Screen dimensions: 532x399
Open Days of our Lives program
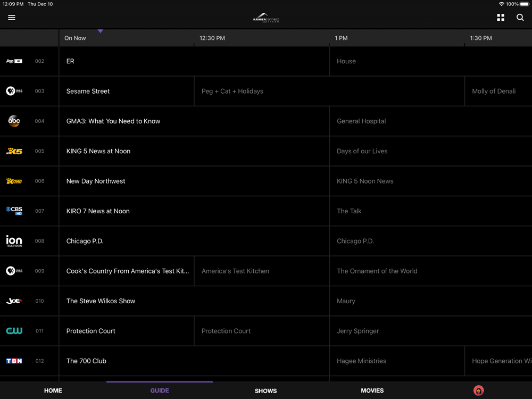coord(430,151)
